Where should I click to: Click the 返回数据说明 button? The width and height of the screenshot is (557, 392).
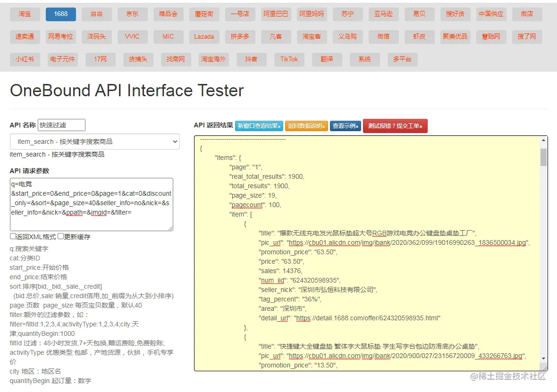click(306, 125)
